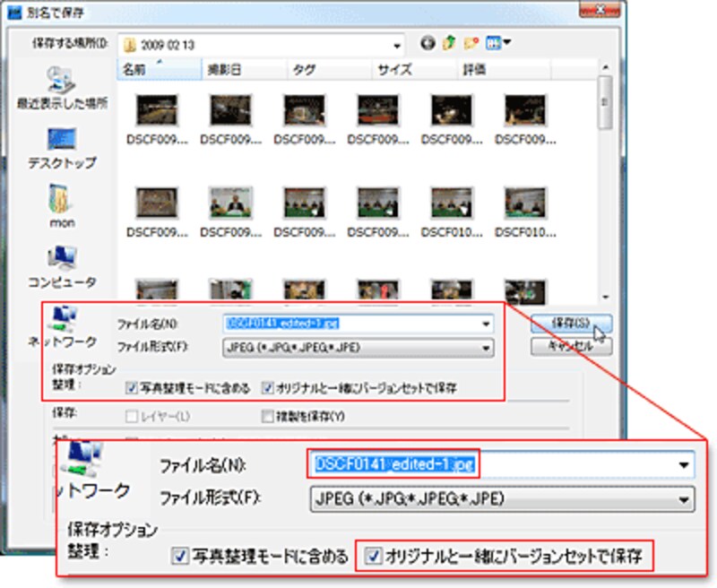Click the ファイル名 text field in dialog

click(358, 324)
